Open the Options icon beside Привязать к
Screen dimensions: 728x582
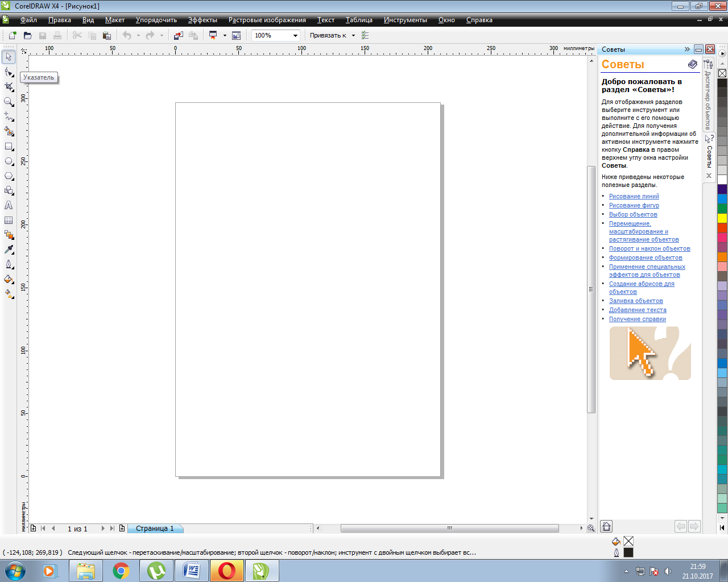point(365,35)
